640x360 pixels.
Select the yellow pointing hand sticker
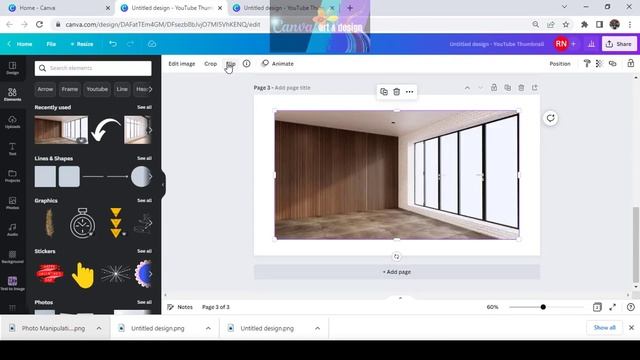coord(83,275)
